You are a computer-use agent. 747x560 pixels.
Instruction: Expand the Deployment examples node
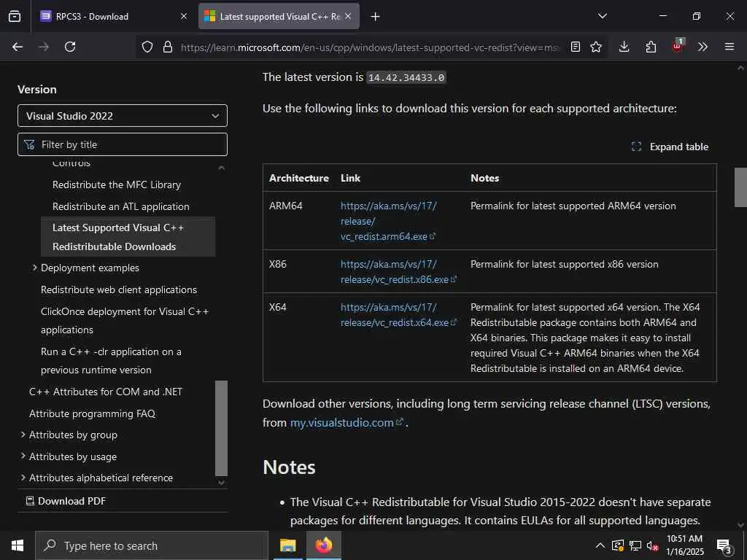click(35, 268)
